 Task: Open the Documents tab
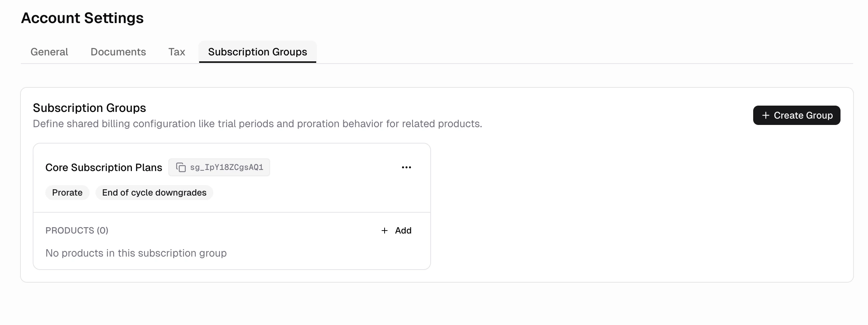(118, 52)
